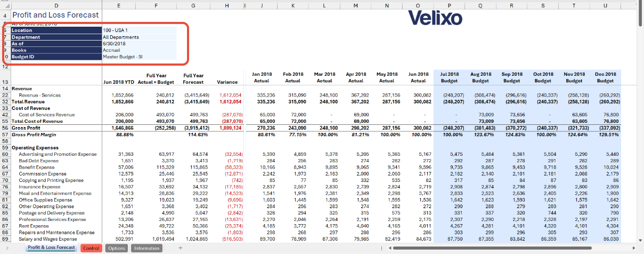The image size is (644, 254).
Task: Click the Gross Profit variance 1,899,124
Action: click(x=230, y=128)
